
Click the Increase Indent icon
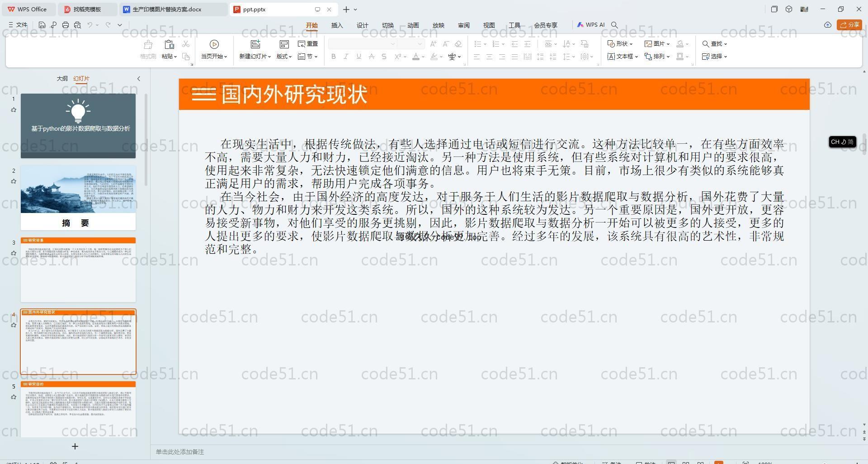tap(527, 44)
